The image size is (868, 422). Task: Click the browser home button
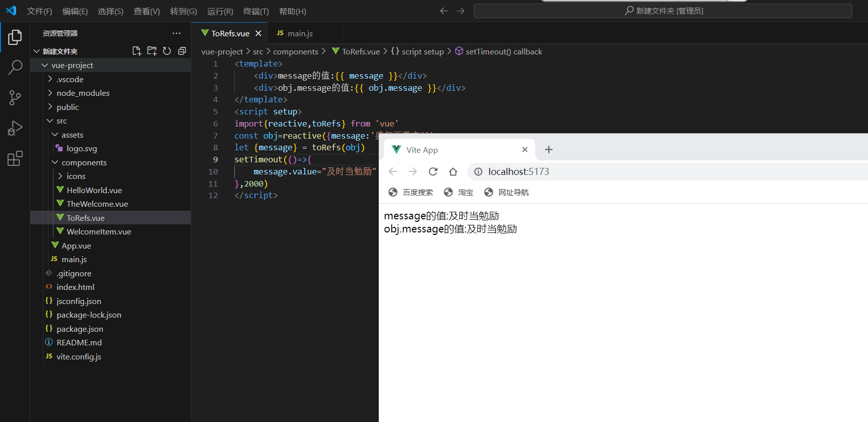coord(453,171)
